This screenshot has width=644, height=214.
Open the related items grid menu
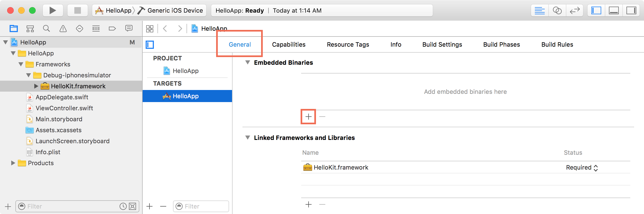(x=150, y=29)
